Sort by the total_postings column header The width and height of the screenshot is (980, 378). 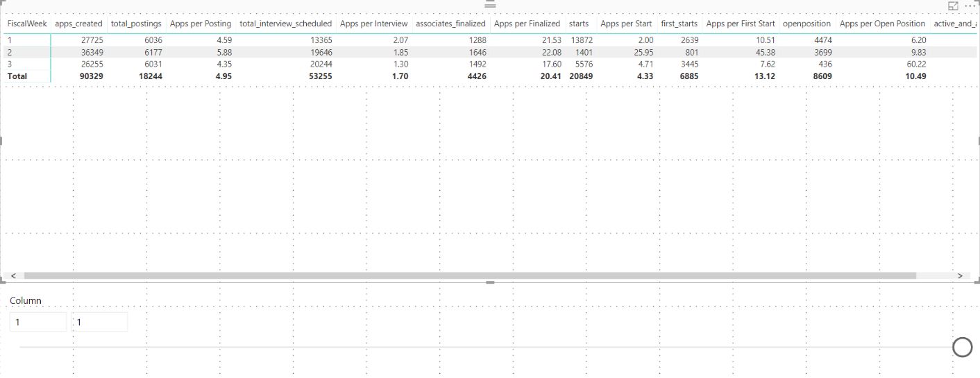click(136, 24)
